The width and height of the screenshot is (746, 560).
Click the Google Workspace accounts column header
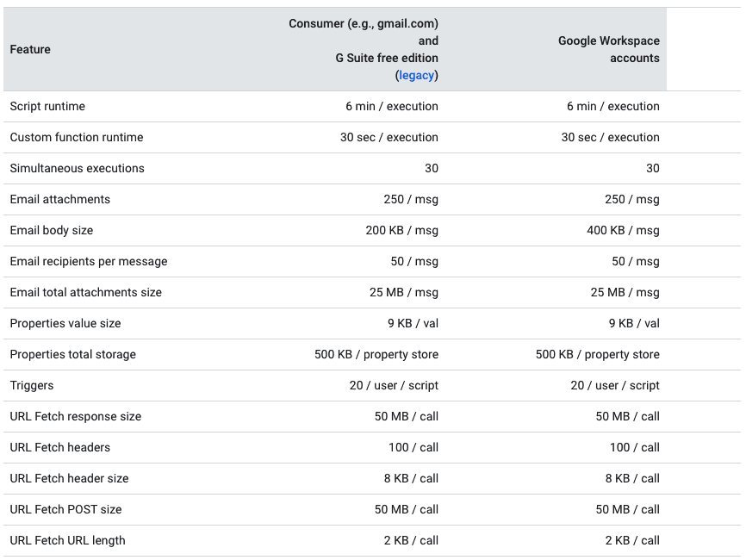(608, 49)
